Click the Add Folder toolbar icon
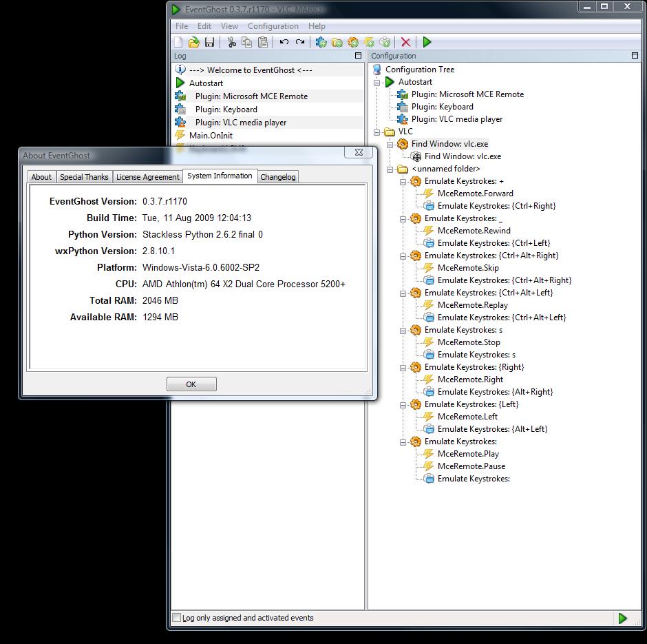 (337, 42)
